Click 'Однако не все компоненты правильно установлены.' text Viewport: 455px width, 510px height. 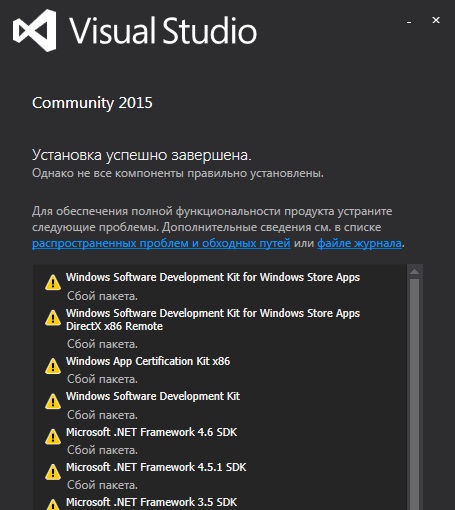(x=178, y=173)
